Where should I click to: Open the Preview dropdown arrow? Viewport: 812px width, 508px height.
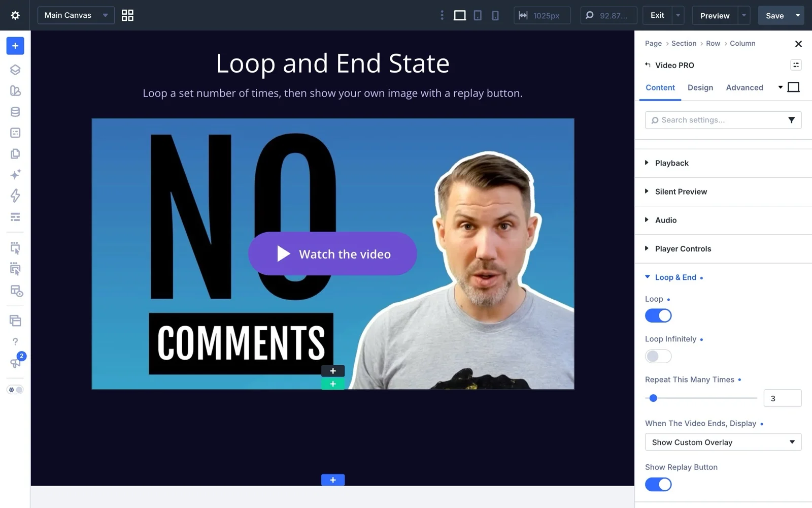(744, 15)
